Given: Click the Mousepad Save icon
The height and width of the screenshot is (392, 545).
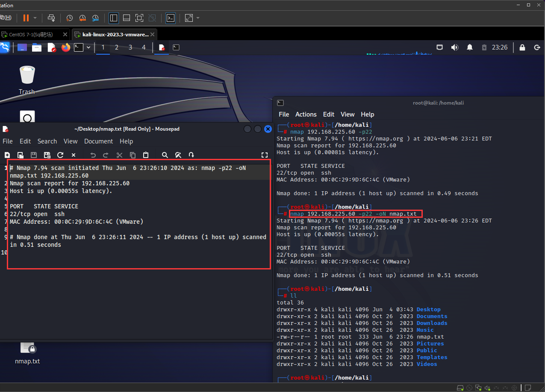Looking at the screenshot, I should 34,155.
